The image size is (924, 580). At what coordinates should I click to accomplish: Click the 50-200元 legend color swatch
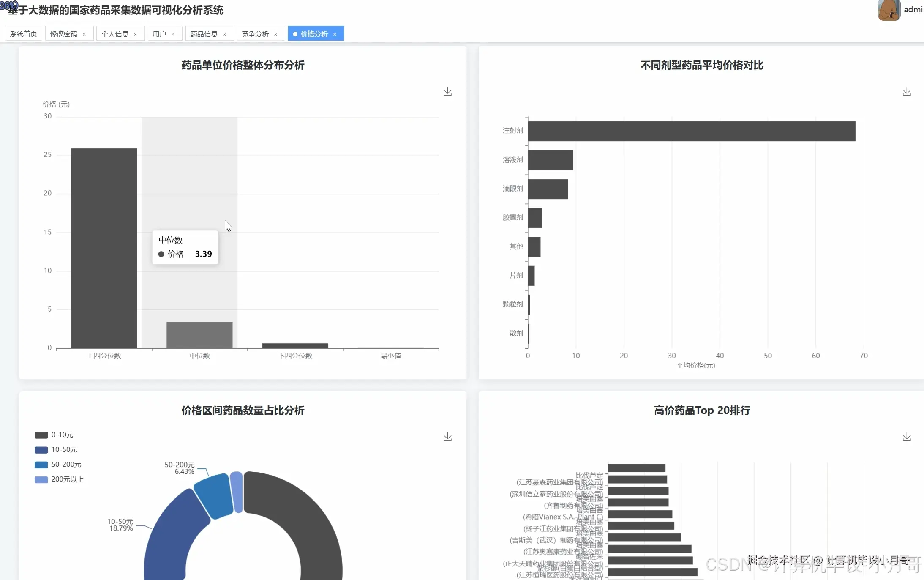tap(41, 465)
